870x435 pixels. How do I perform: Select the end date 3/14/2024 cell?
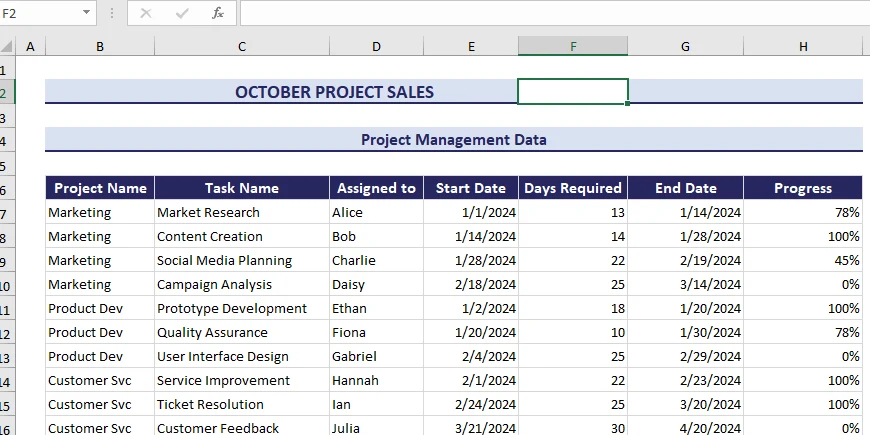[685, 284]
